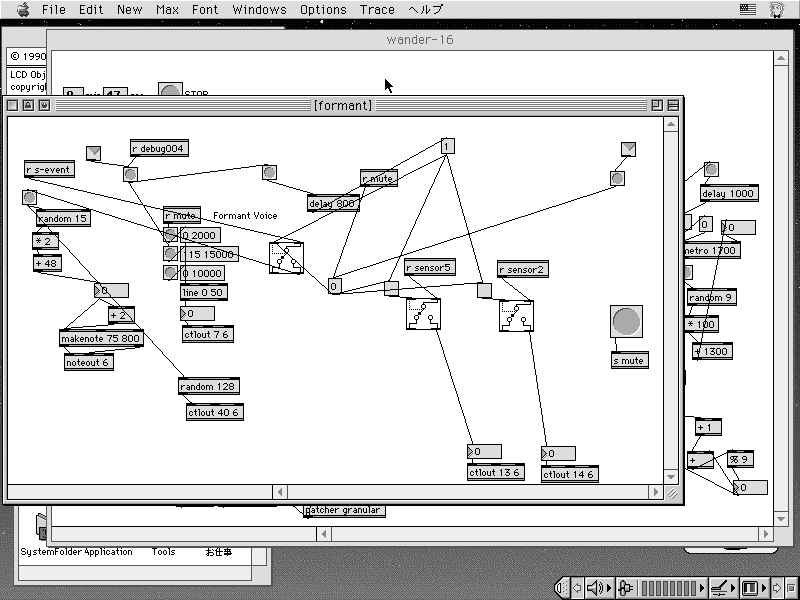
Task: Click the wander-16 window scroll down arrow
Action: click(781, 519)
